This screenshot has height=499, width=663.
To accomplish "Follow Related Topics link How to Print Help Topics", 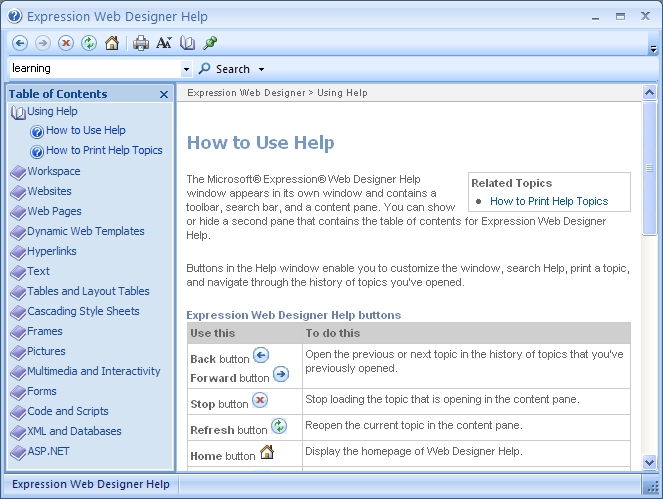I will pos(549,201).
